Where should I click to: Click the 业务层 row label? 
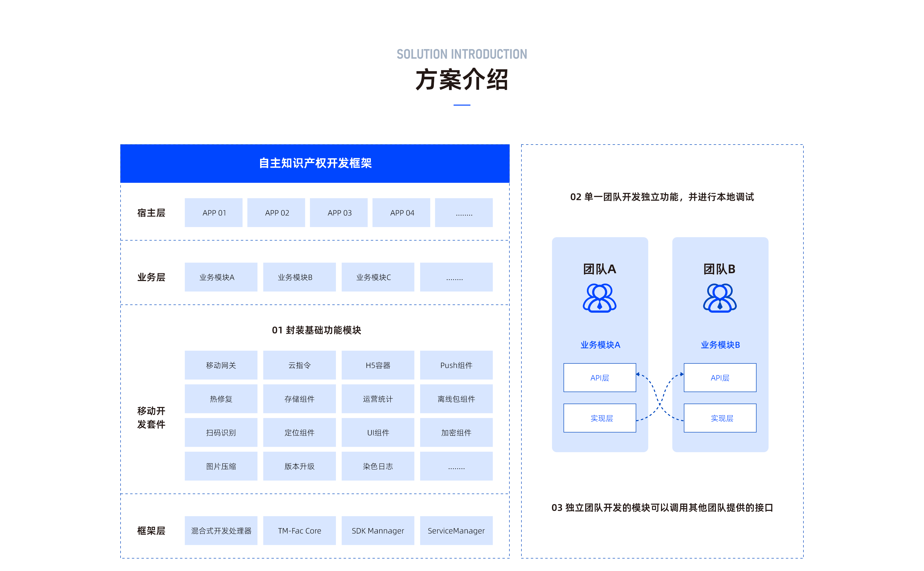click(151, 277)
